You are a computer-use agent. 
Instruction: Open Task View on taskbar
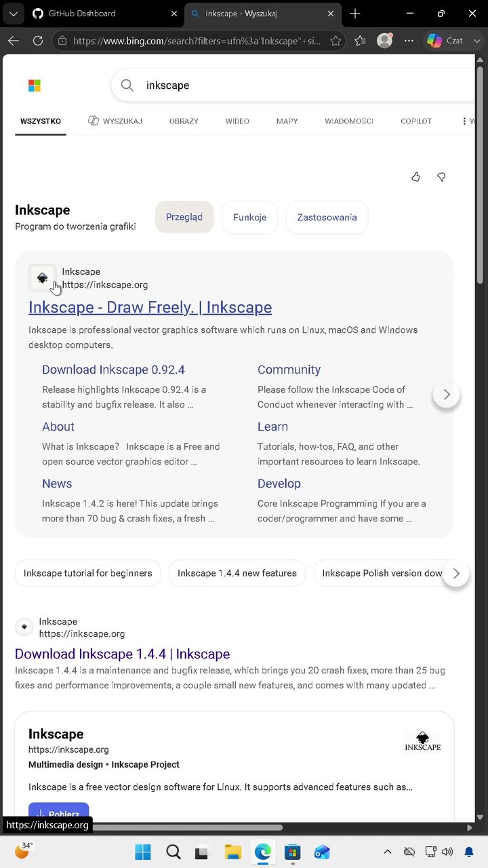202,852
